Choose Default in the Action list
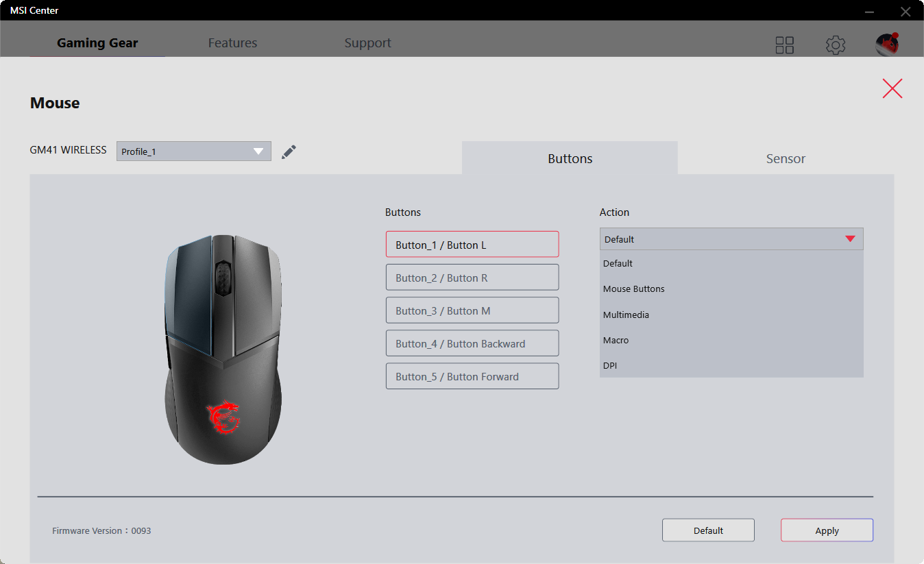 click(x=731, y=263)
